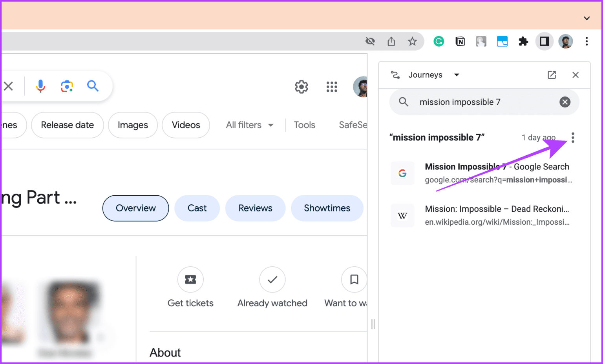
Task: Open the Extensions puzzle menu
Action: click(x=523, y=41)
